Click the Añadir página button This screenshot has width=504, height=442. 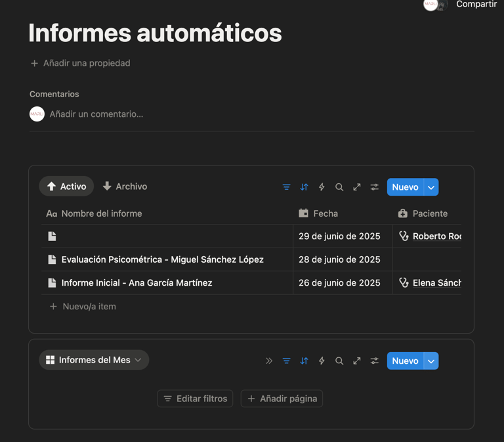click(282, 399)
